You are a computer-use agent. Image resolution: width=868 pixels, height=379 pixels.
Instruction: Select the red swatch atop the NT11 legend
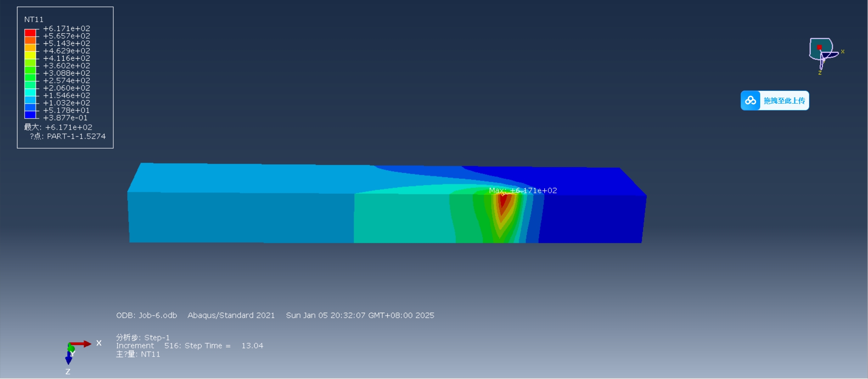point(30,33)
